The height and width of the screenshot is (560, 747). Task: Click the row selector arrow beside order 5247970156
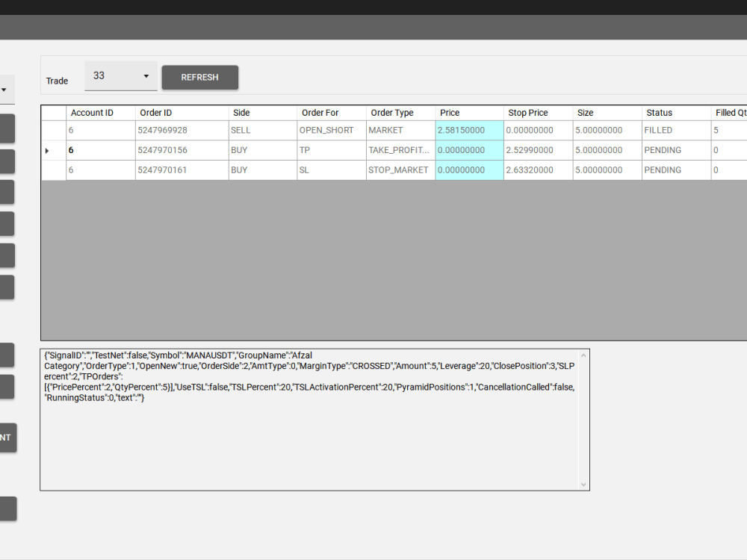click(47, 150)
